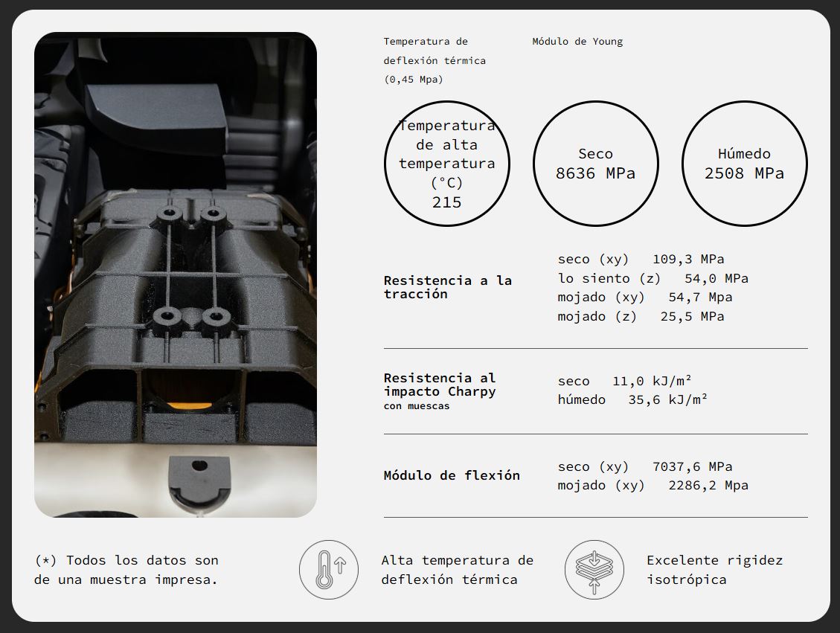Click the mojado (z) 25,5 MPa row
The height and width of the screenshot is (633, 840).
tap(641, 316)
